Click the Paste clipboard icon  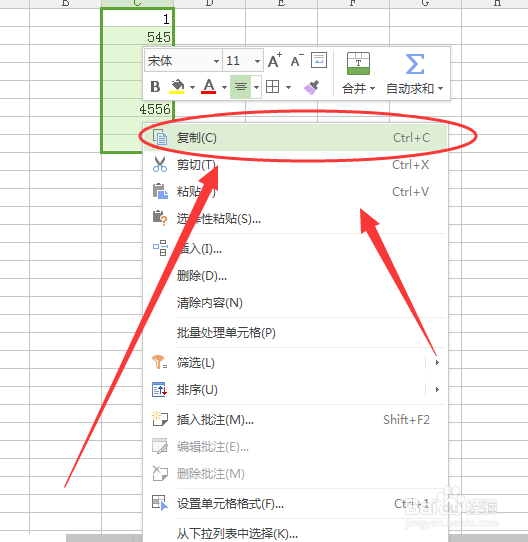tap(160, 191)
